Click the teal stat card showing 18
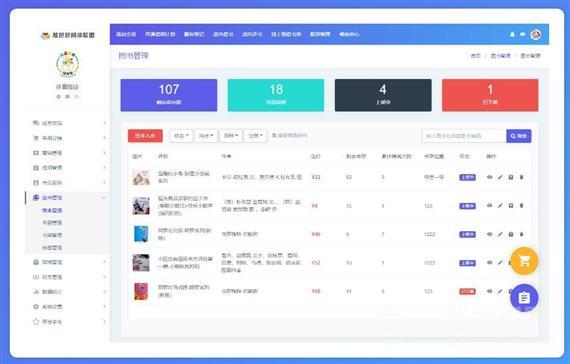The width and height of the screenshot is (570, 364). tap(276, 95)
